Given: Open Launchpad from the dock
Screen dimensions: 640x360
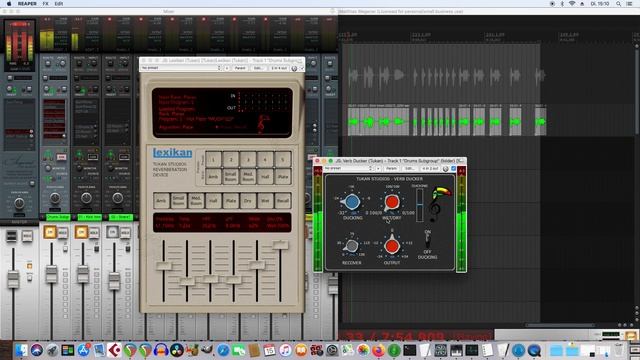Looking at the screenshot, I should click(x=52, y=350).
